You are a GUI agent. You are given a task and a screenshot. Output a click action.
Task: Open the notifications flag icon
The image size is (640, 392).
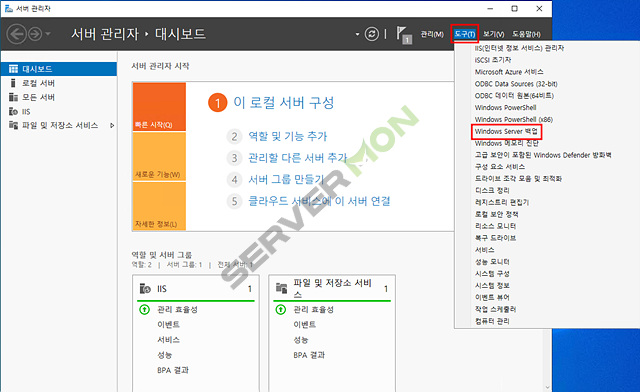[404, 35]
